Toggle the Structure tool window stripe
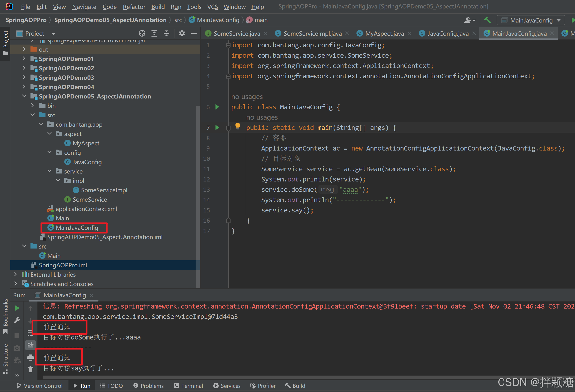This screenshot has width=575, height=392. pos(5,358)
